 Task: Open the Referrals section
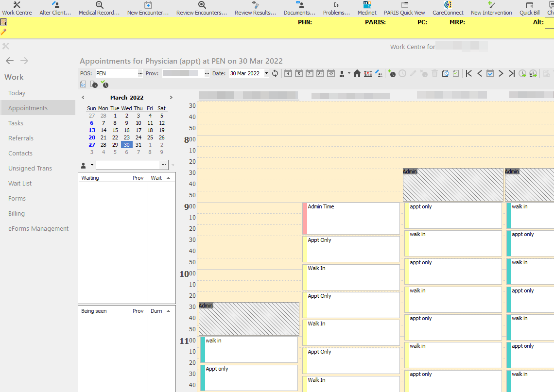pyautogui.click(x=20, y=138)
